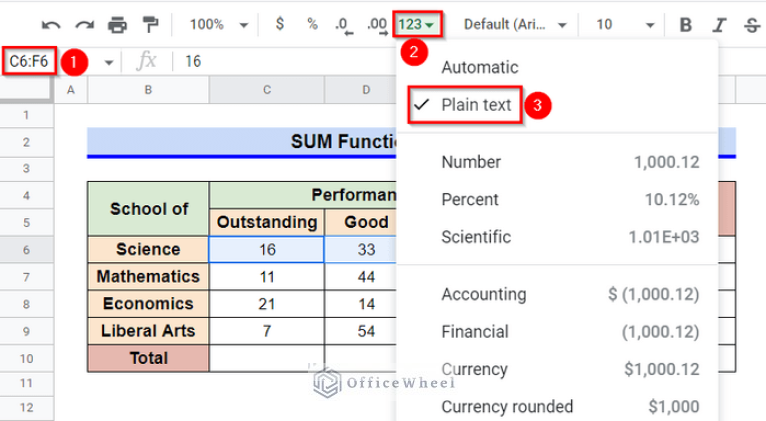This screenshot has height=421, width=766.
Task: Click cell with value 11
Action: 267,277
